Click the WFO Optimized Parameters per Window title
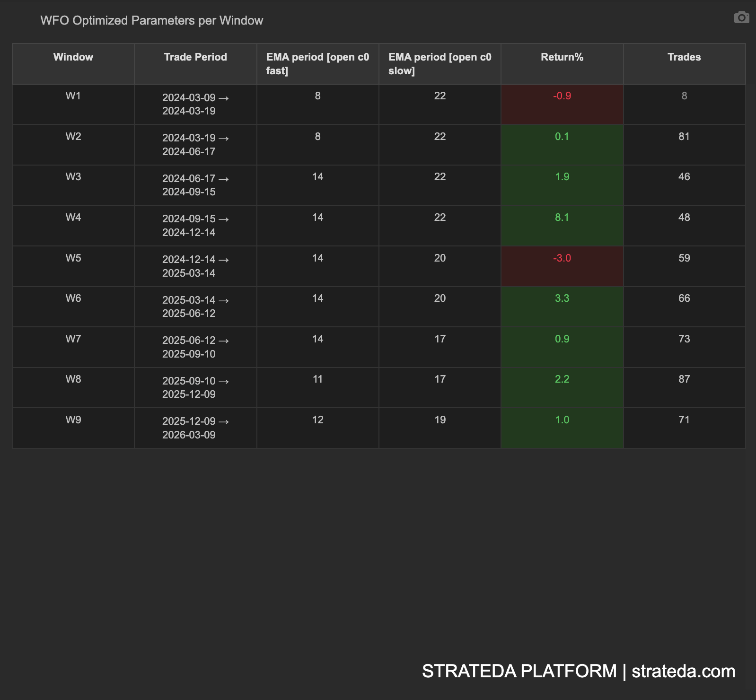Image resolution: width=756 pixels, height=700 pixels. [152, 20]
